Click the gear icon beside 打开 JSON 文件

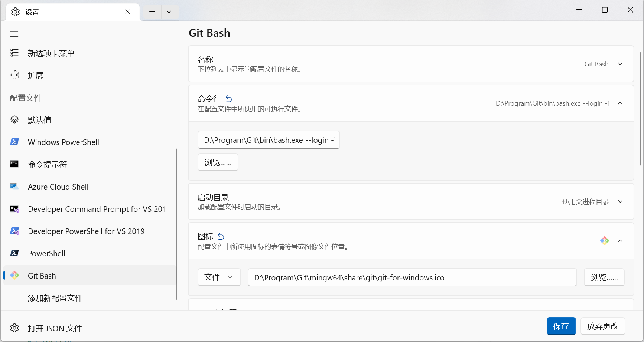tap(14, 328)
